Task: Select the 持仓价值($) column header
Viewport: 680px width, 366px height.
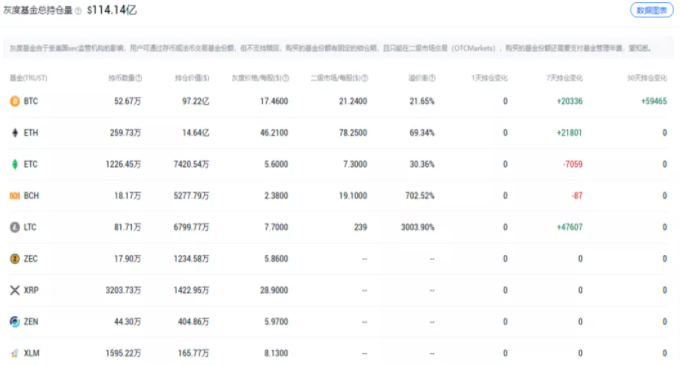Action: [192, 78]
